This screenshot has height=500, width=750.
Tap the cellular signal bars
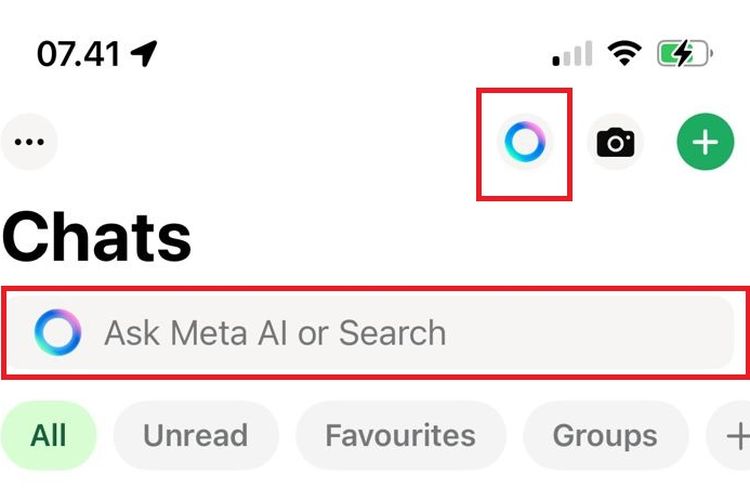point(572,54)
